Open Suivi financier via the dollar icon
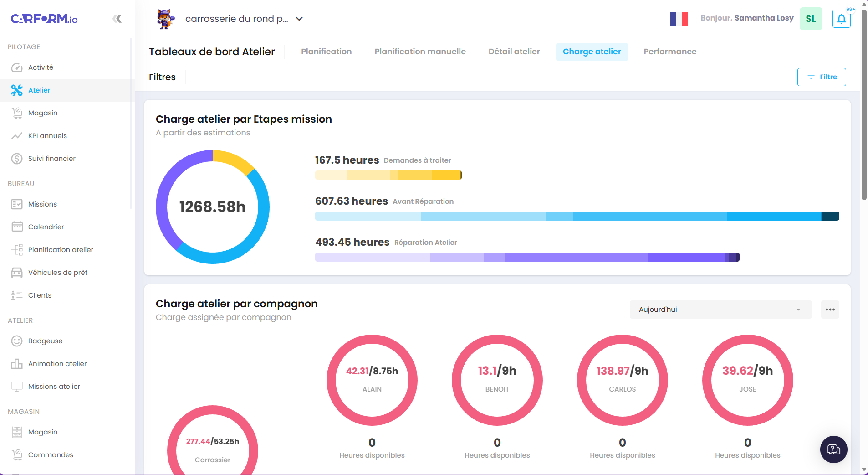The width and height of the screenshot is (868, 475). click(17, 158)
